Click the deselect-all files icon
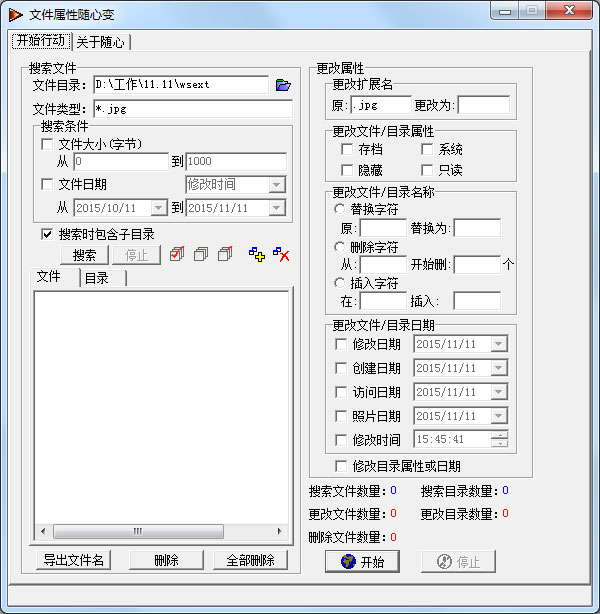This screenshot has width=600, height=614. coord(201,254)
